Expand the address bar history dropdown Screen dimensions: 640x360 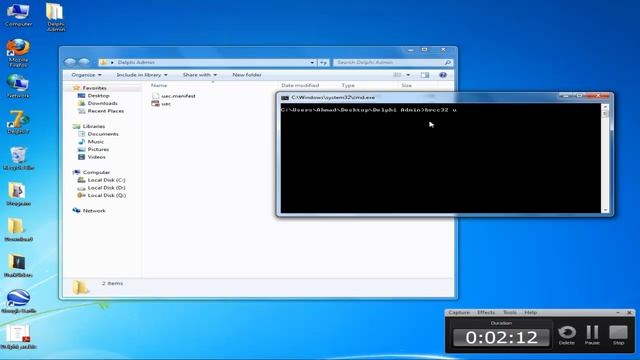pos(312,62)
